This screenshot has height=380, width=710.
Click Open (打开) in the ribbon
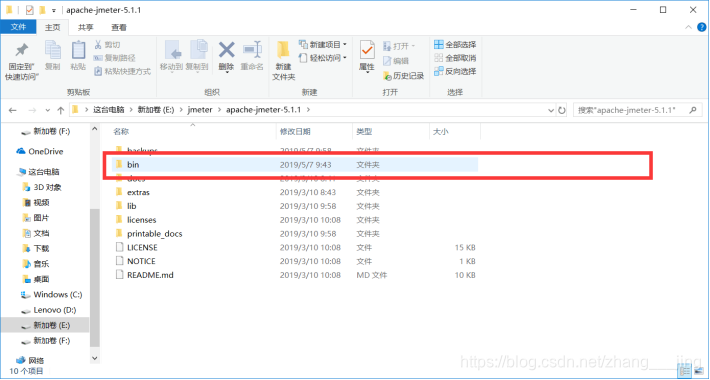pos(398,46)
